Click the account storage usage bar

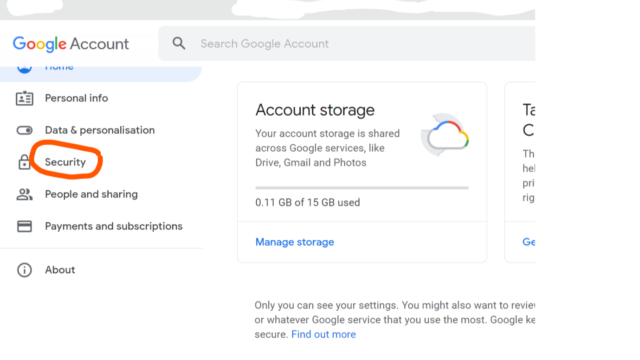[x=362, y=188]
